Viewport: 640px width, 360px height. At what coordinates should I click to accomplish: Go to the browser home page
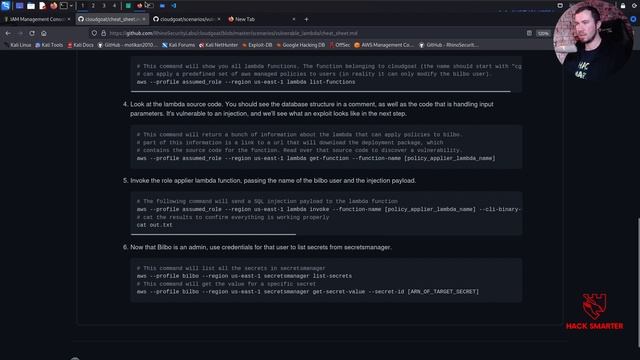point(44,33)
